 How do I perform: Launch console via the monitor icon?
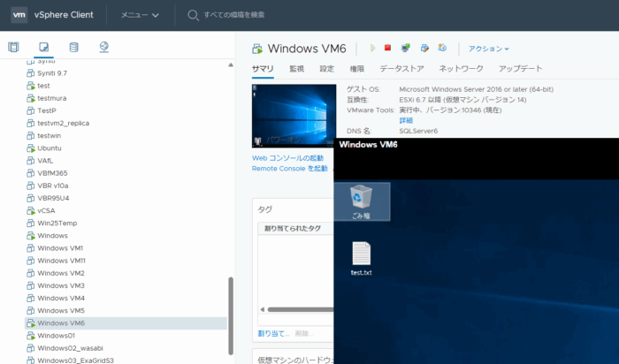(405, 49)
